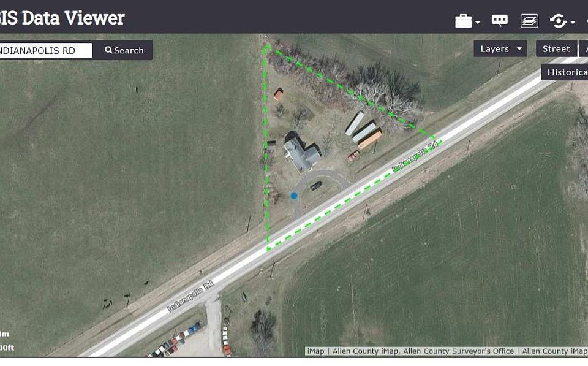Switch basemap to Street view
Viewport: 588px width, 366px height.
pos(556,49)
